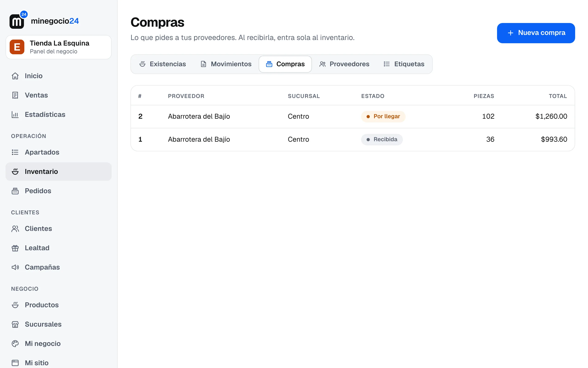Click the Inicio home icon
This screenshot has width=588, height=368.
click(15, 76)
